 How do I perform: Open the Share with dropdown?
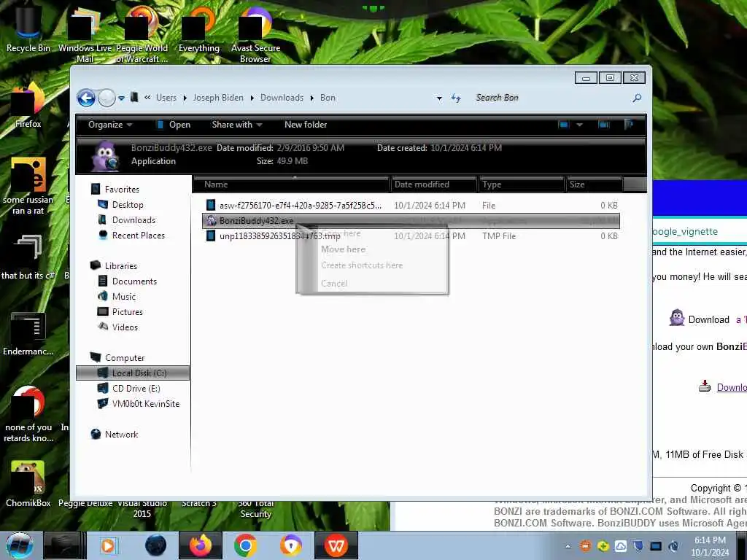pyautogui.click(x=237, y=125)
